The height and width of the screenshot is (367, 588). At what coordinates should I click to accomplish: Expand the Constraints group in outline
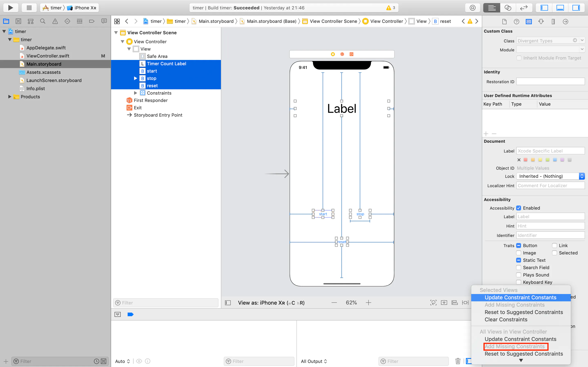(x=136, y=93)
